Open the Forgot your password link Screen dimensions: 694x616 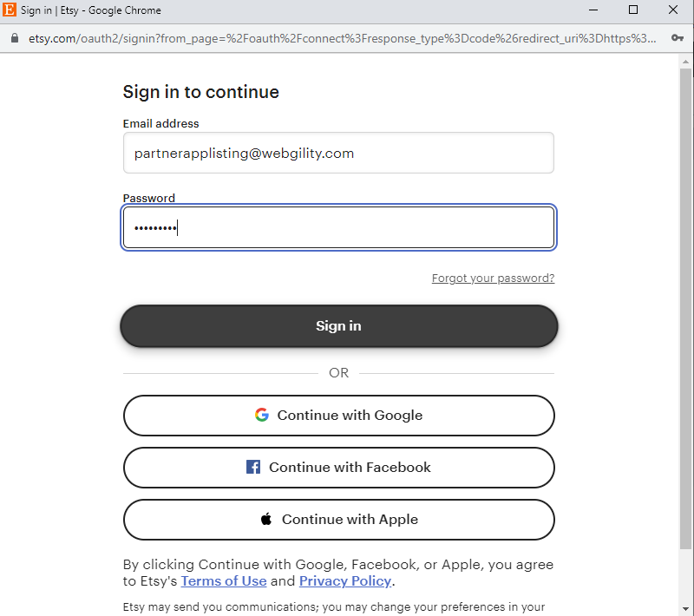(x=493, y=278)
